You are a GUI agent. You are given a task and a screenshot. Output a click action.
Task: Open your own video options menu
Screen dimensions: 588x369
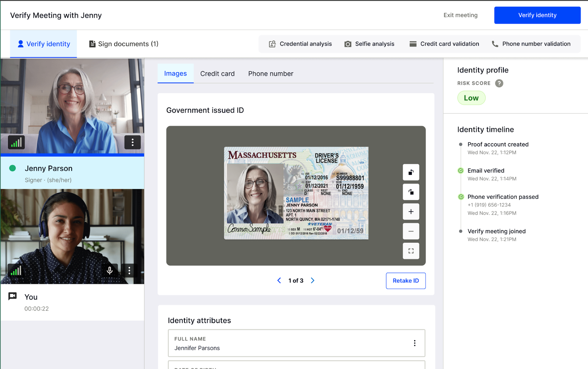point(129,271)
